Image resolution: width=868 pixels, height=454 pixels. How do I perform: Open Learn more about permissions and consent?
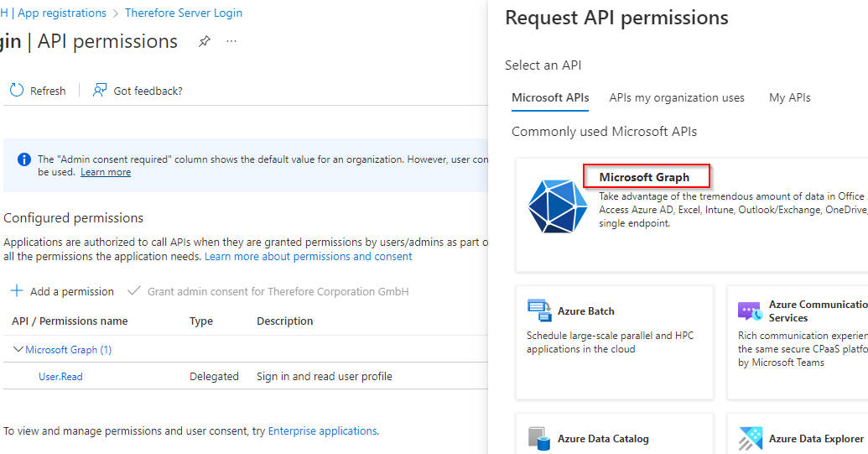[309, 256]
